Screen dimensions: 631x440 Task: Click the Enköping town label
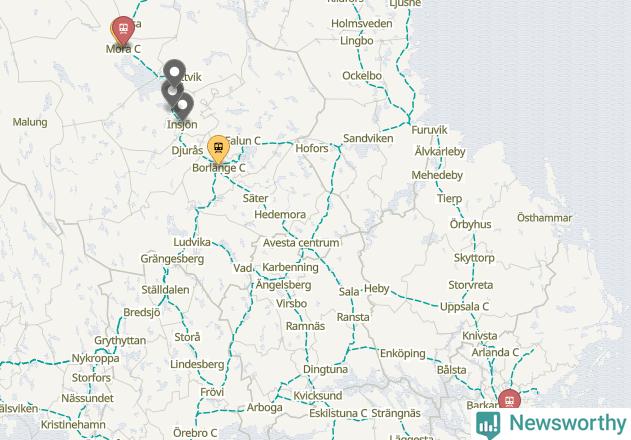tap(402, 353)
